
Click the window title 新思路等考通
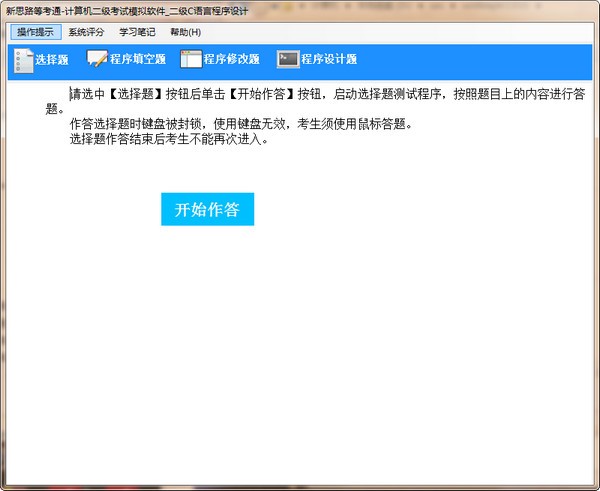click(x=127, y=11)
